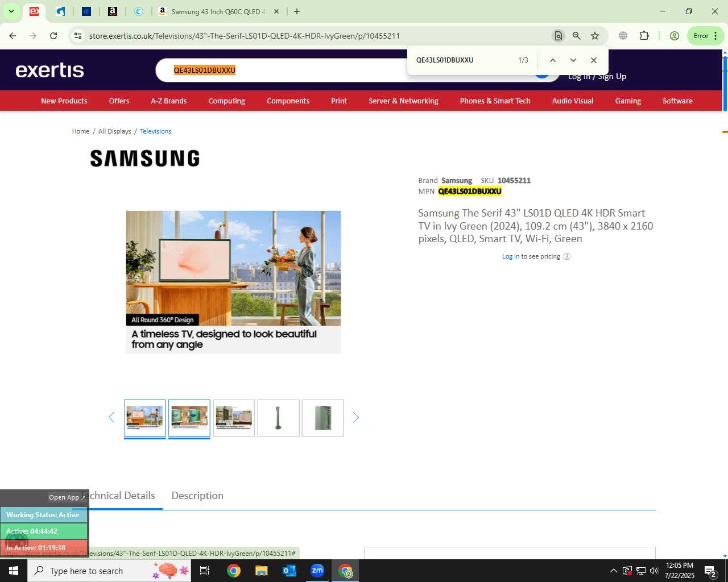Image resolution: width=728 pixels, height=582 pixels.
Task: Open the Offers menu
Action: pos(119,101)
